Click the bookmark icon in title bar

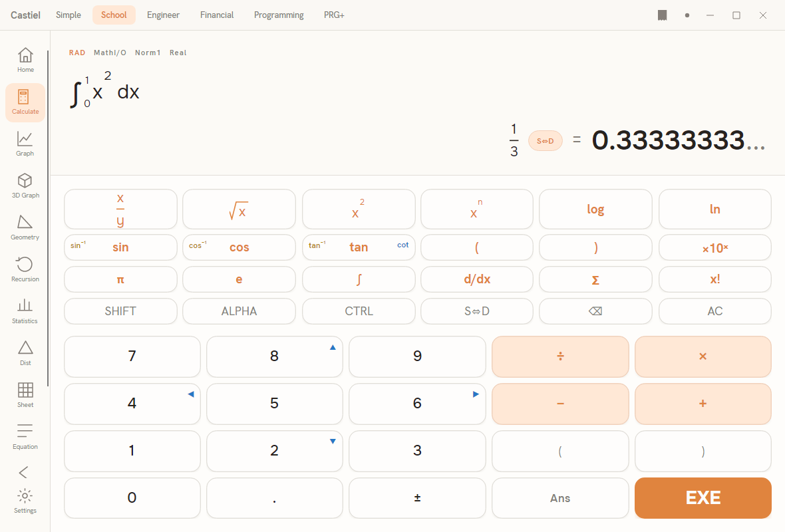[663, 15]
